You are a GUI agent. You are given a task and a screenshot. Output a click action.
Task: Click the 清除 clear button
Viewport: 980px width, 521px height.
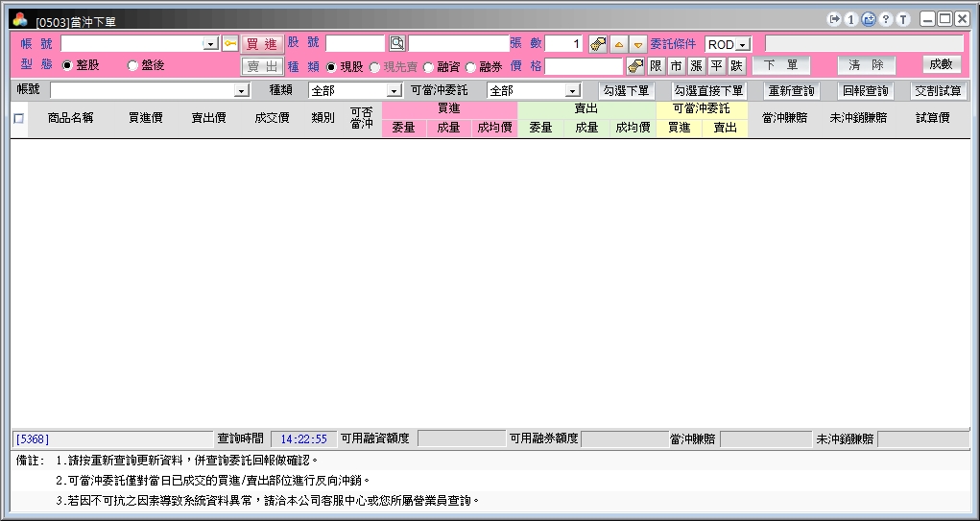[866, 65]
